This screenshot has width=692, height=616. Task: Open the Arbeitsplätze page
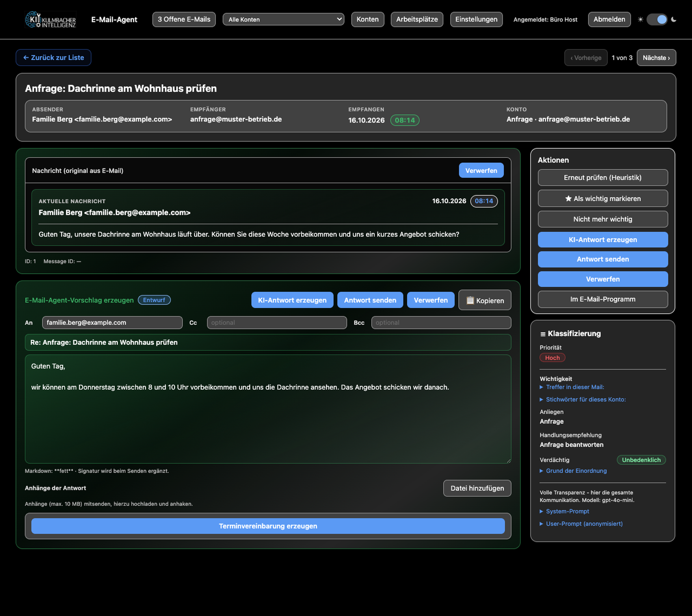click(x=417, y=20)
